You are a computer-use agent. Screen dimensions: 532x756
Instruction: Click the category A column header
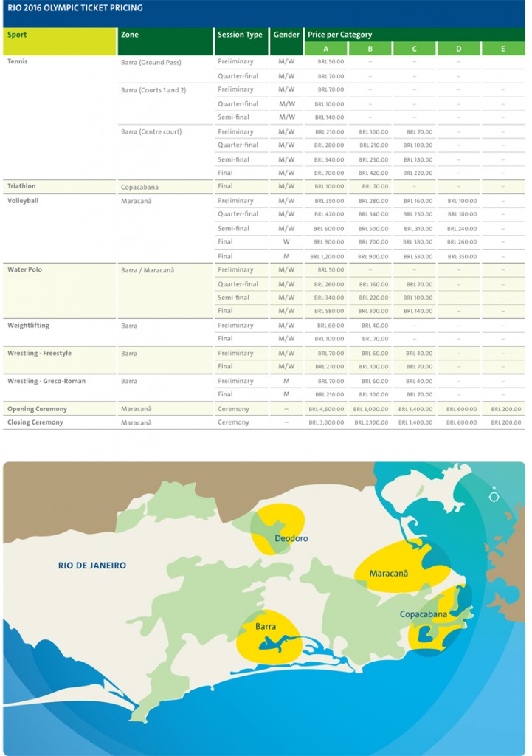[x=325, y=49]
